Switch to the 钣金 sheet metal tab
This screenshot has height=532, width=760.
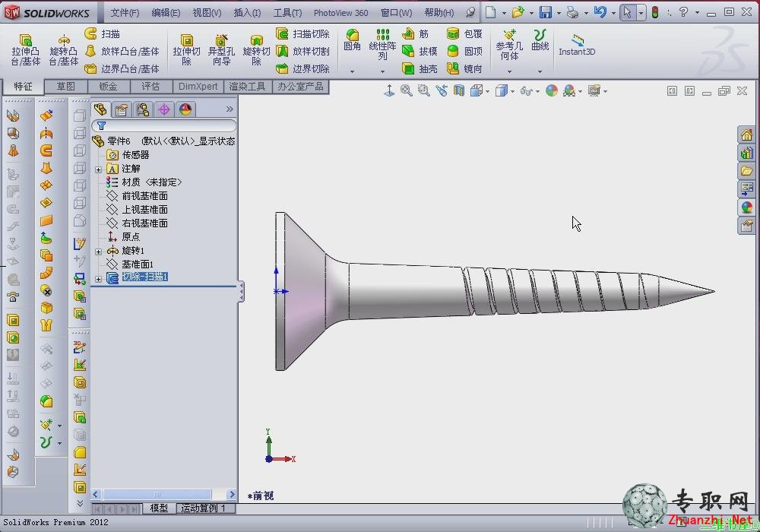pyautogui.click(x=108, y=87)
